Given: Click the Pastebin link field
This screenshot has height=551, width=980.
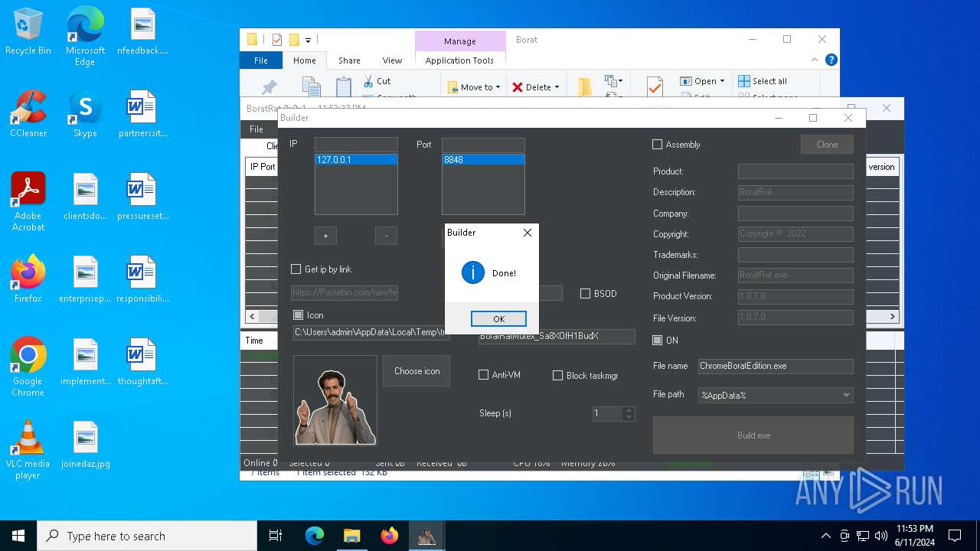Looking at the screenshot, I should click(345, 293).
